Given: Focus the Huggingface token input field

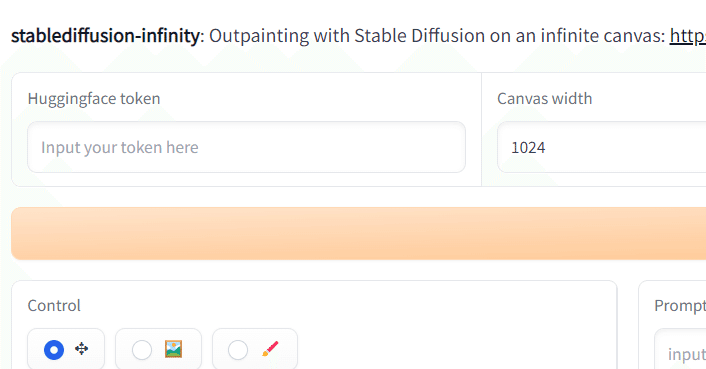Looking at the screenshot, I should 246,147.
